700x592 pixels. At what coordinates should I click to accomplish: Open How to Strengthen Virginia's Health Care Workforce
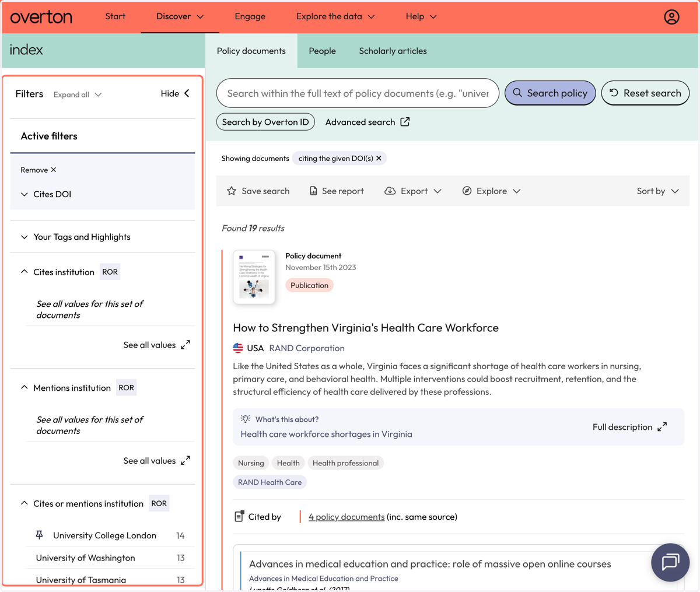click(366, 328)
